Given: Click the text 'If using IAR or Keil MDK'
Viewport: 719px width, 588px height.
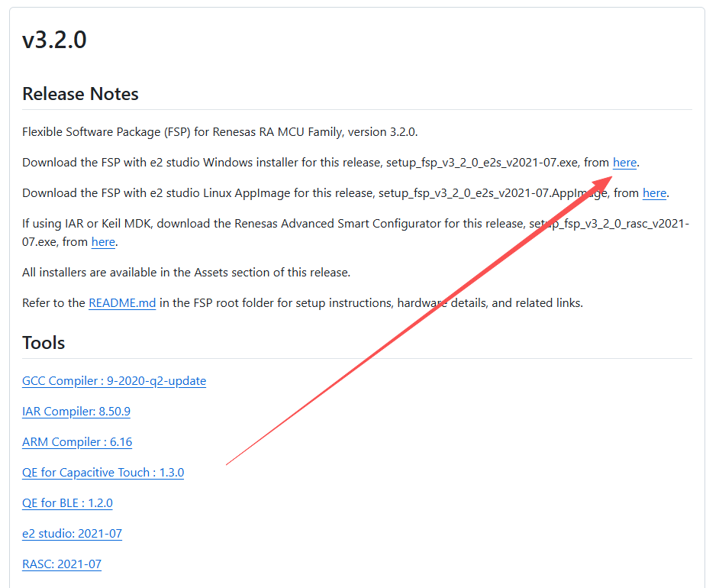Looking at the screenshot, I should [x=88, y=224].
